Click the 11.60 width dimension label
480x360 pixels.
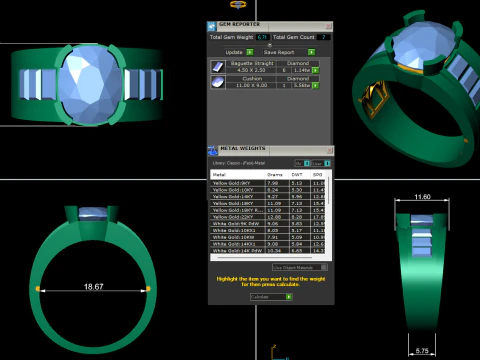(x=422, y=197)
